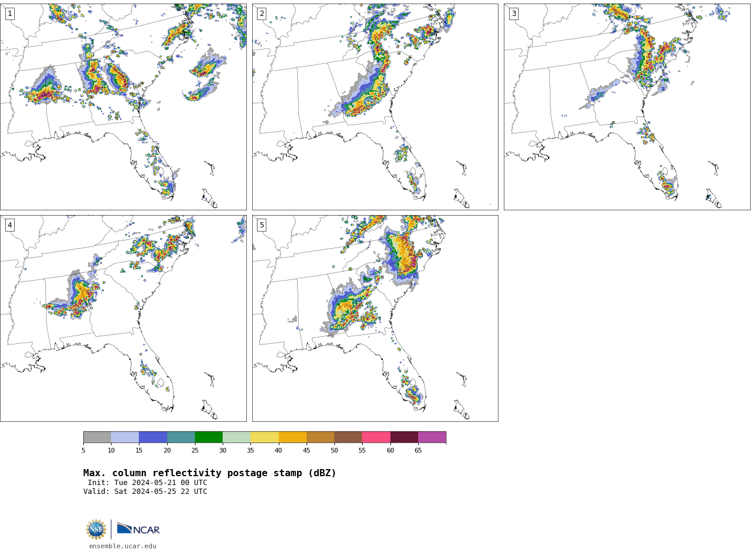Click the NSF logo icon

[96, 529]
